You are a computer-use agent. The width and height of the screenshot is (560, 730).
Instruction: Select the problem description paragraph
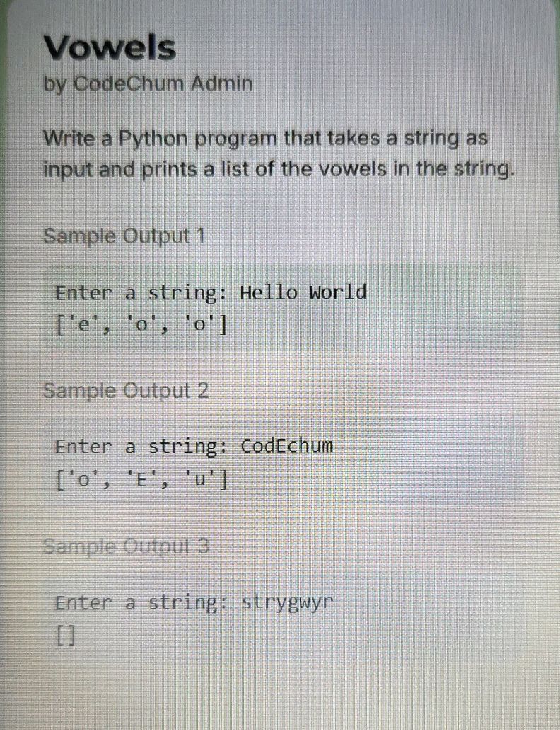click(279, 153)
